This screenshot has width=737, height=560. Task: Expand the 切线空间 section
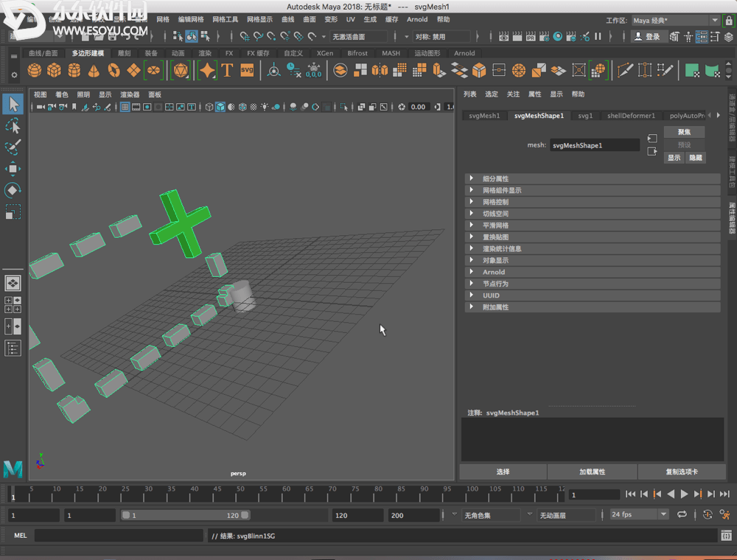pyautogui.click(x=593, y=214)
